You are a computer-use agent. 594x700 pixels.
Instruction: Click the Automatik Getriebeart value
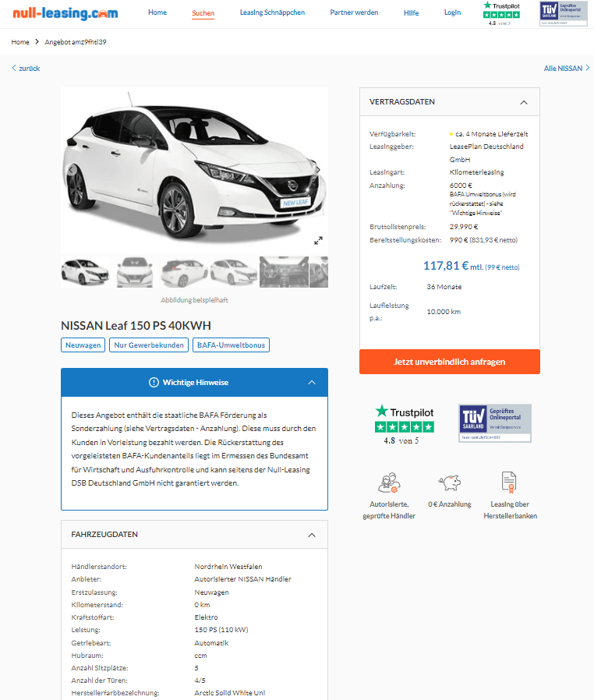click(211, 643)
